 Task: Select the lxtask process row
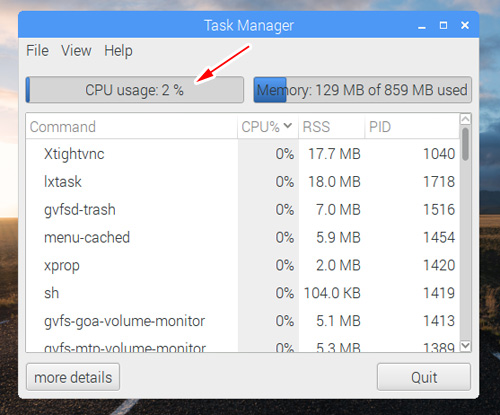(243, 182)
